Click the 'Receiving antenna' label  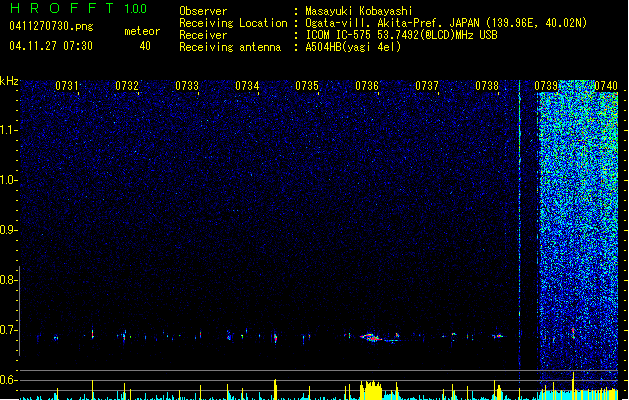(x=230, y=47)
